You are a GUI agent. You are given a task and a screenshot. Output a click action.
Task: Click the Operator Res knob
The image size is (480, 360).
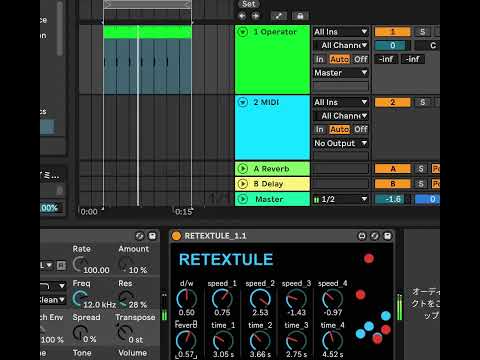126,298
